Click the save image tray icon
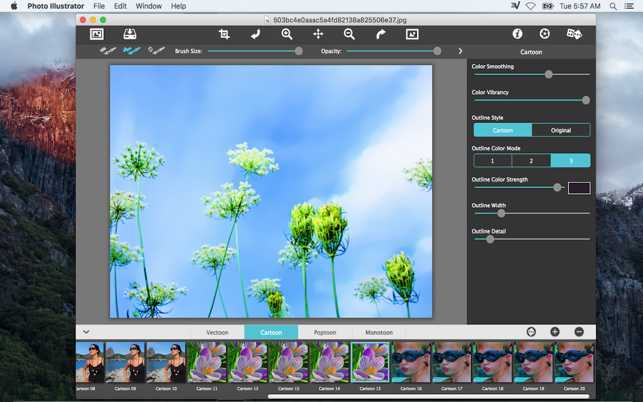This screenshot has height=402, width=643. coord(130,34)
